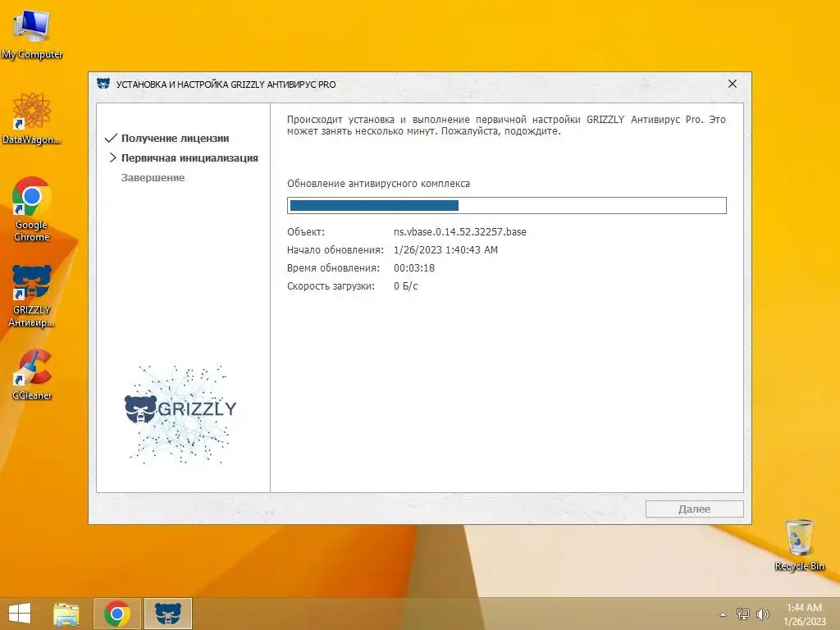The image size is (840, 630).
Task: Click the installation description paragraph
Action: tap(506, 126)
